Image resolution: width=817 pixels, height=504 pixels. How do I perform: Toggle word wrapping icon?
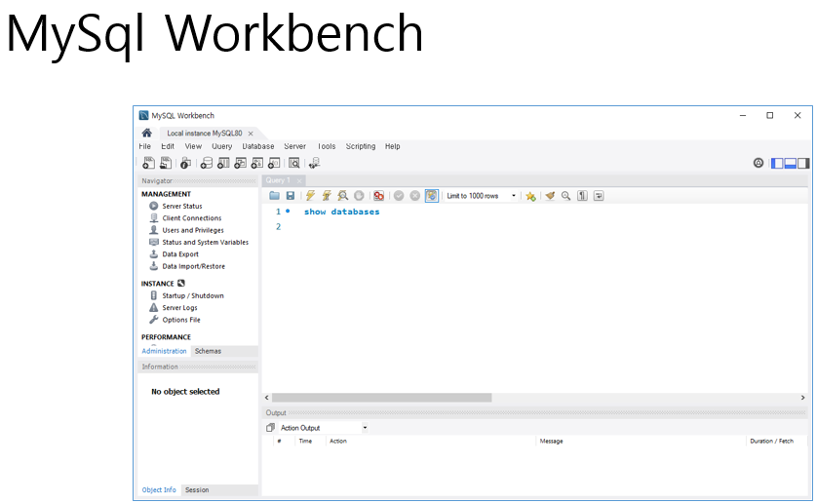599,196
